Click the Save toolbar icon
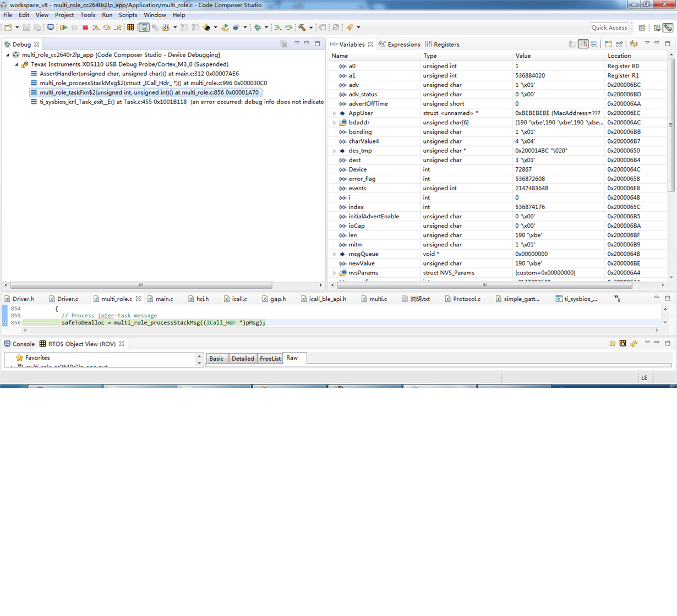This screenshot has height=616, width=677. 26,27
